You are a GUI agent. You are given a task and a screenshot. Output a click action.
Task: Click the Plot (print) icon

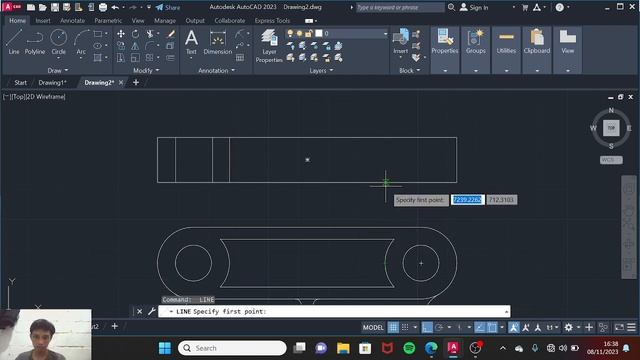[103, 7]
